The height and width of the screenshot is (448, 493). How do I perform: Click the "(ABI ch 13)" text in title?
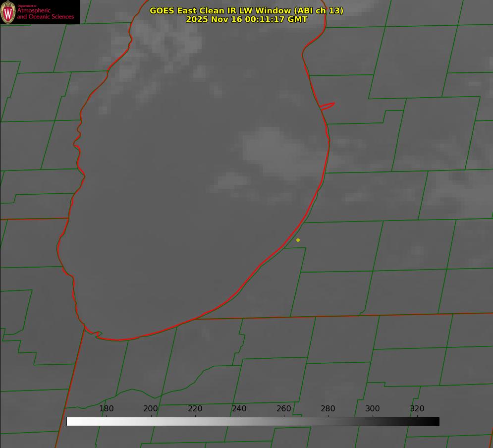(x=319, y=10)
